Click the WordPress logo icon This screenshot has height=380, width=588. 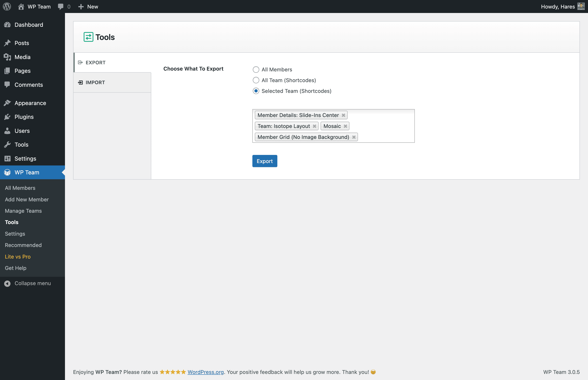pyautogui.click(x=7, y=6)
